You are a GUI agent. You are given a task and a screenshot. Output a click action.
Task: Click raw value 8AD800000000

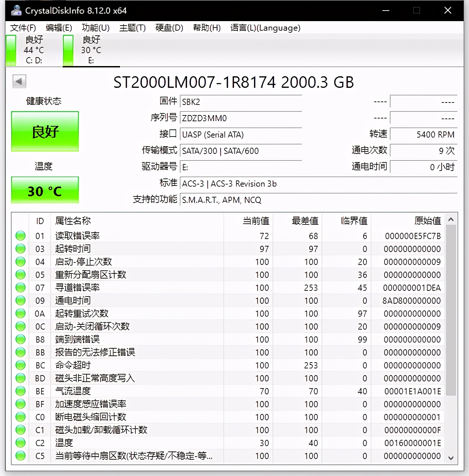coord(411,301)
